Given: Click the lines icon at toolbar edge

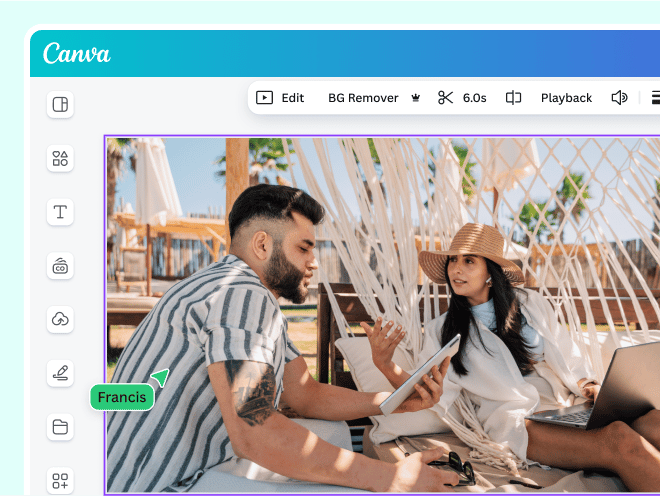Looking at the screenshot, I should (x=654, y=98).
